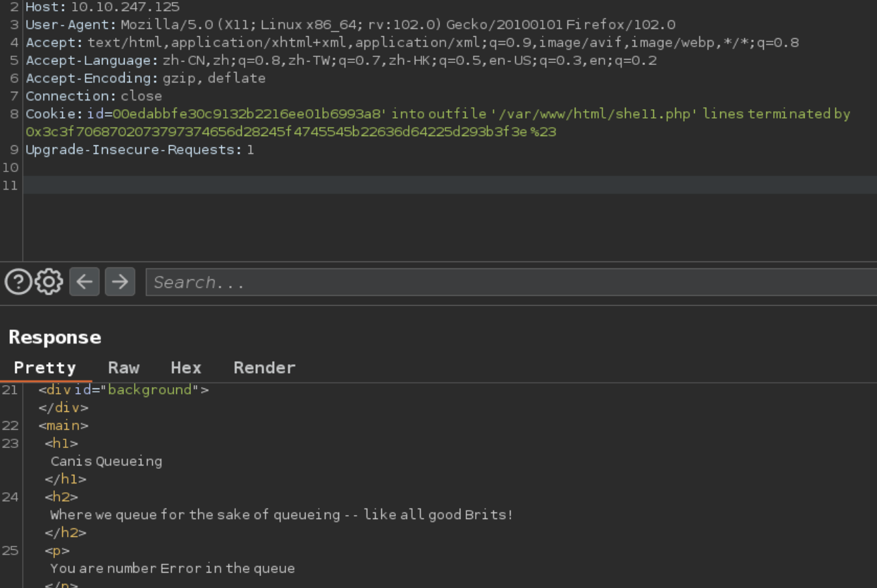Select the hex payload 0x3c3f7068 line
Screen dimensions: 877x588
pyautogui.click(x=291, y=132)
